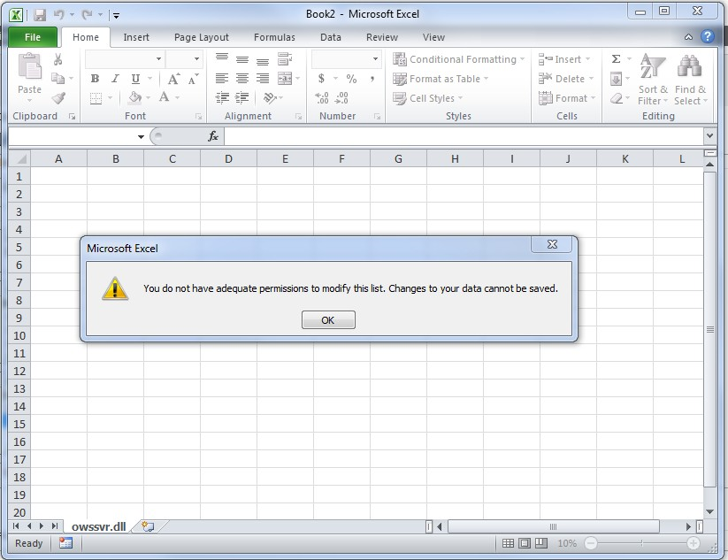Click the Increase Indent icon
Viewport: 728px width, 560px height.
coord(241,97)
